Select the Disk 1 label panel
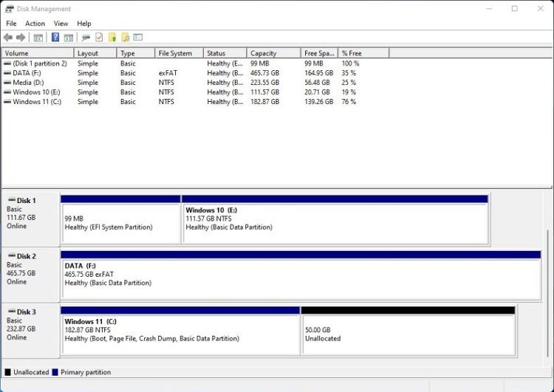 point(31,219)
